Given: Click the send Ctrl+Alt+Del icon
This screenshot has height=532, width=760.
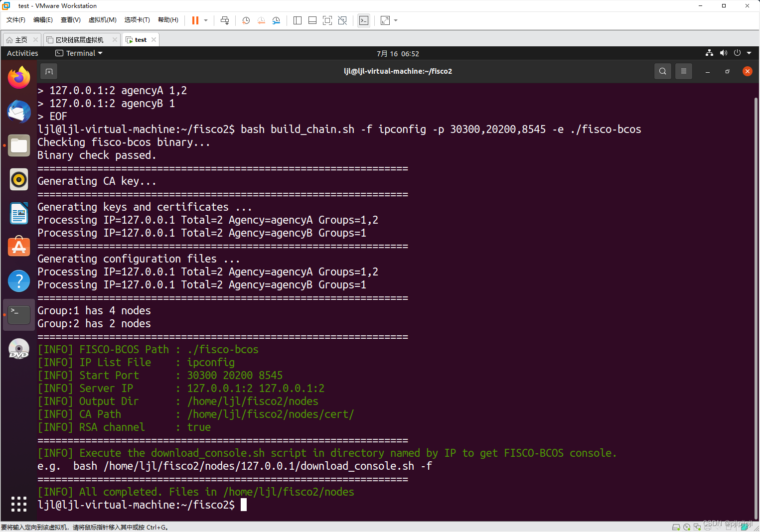Looking at the screenshot, I should (225, 20).
